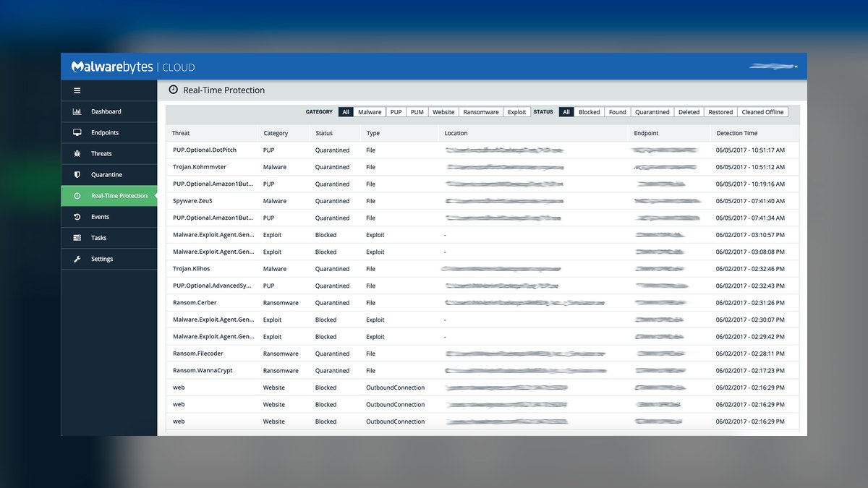
Task: Filter category by Exploit
Action: click(x=516, y=112)
